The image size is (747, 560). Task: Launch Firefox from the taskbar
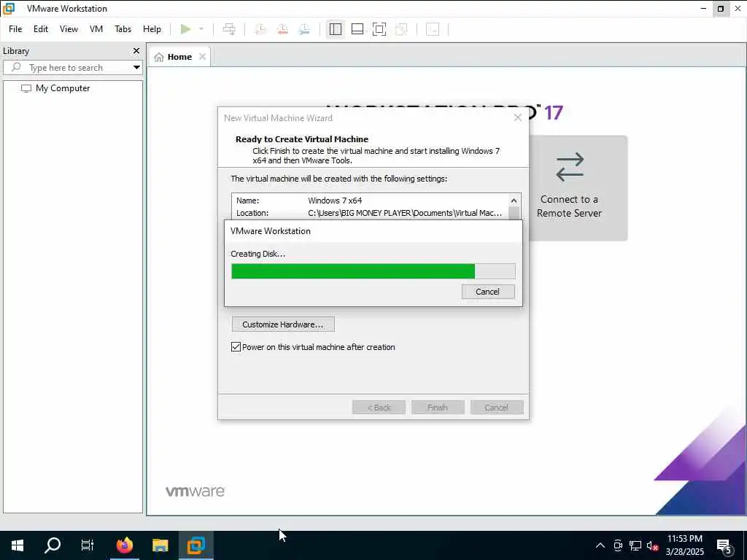[125, 545]
